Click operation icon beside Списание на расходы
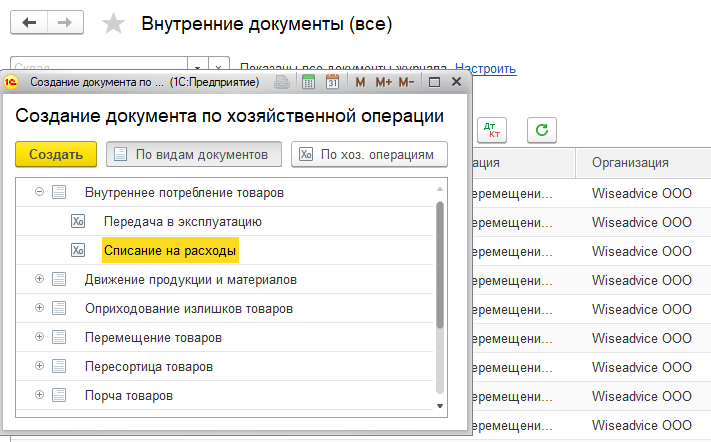 click(x=78, y=250)
